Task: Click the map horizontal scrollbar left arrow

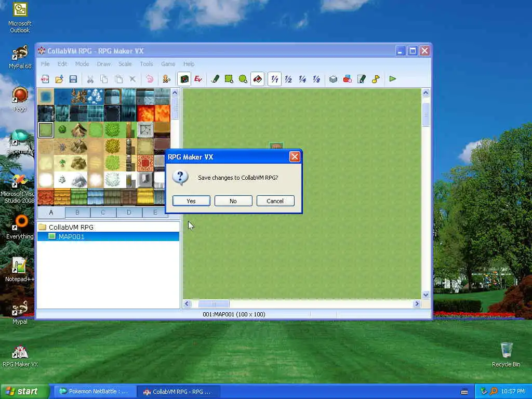Action: (187, 303)
